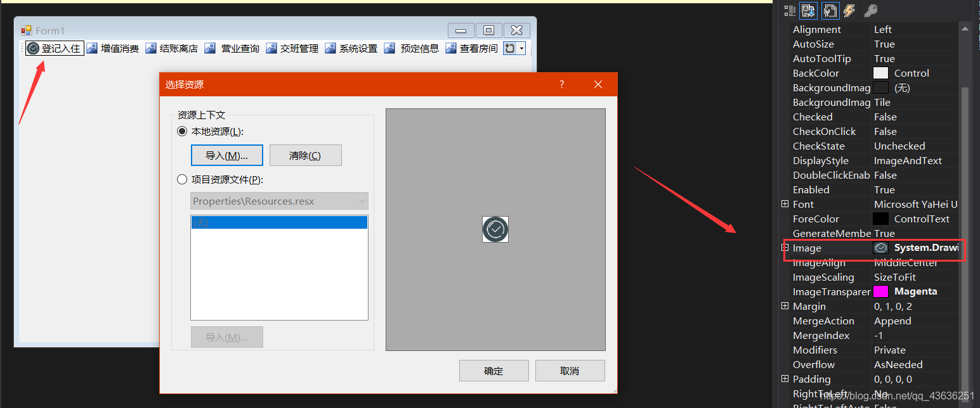980x408 pixels.
Task: Click the preview image thumbnail
Action: pos(495,229)
